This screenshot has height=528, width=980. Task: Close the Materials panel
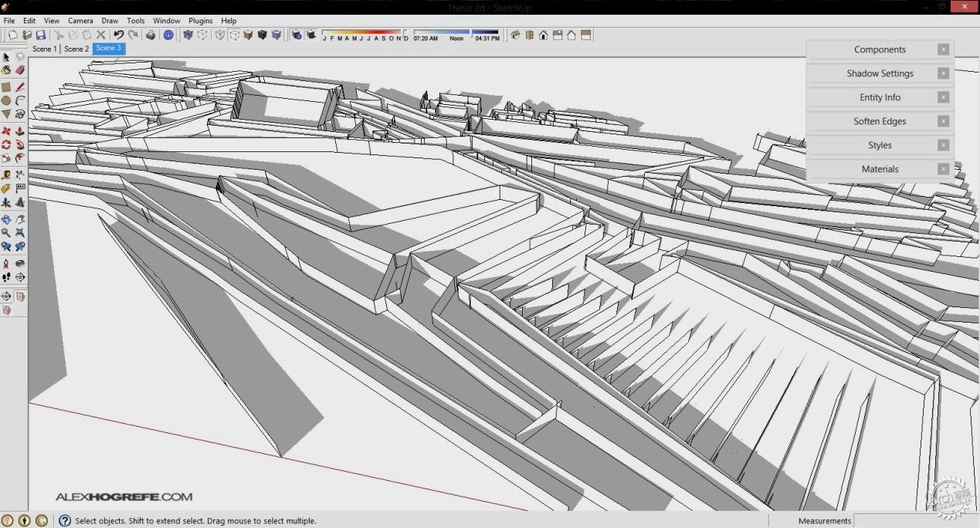[x=943, y=169]
